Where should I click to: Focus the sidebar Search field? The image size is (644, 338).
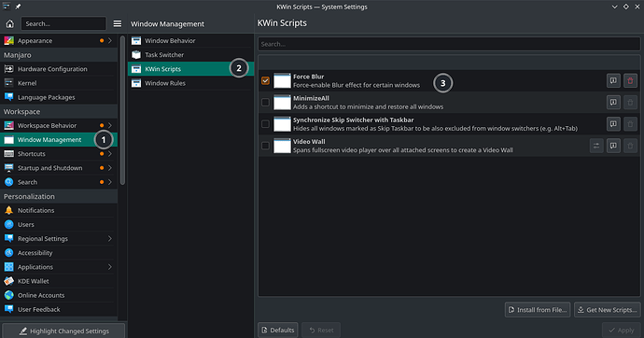coord(63,24)
